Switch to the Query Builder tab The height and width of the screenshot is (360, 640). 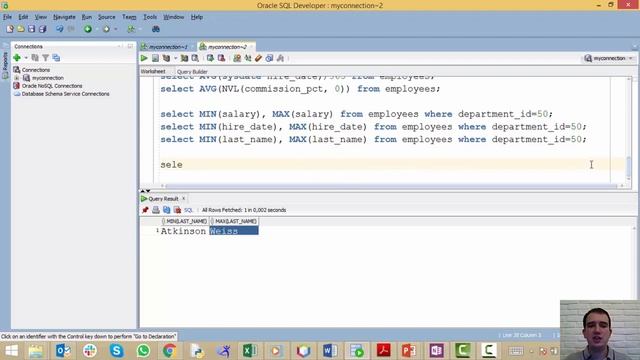(x=192, y=71)
